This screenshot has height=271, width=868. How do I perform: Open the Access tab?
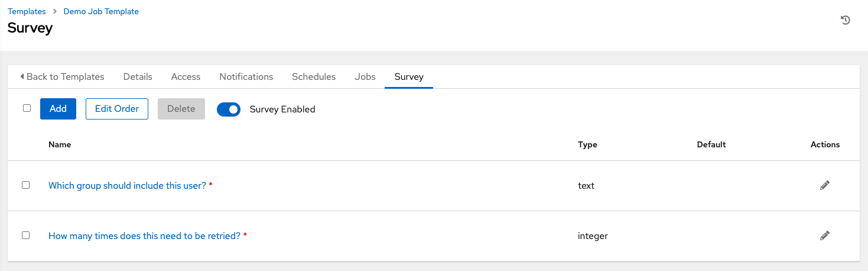click(x=186, y=77)
